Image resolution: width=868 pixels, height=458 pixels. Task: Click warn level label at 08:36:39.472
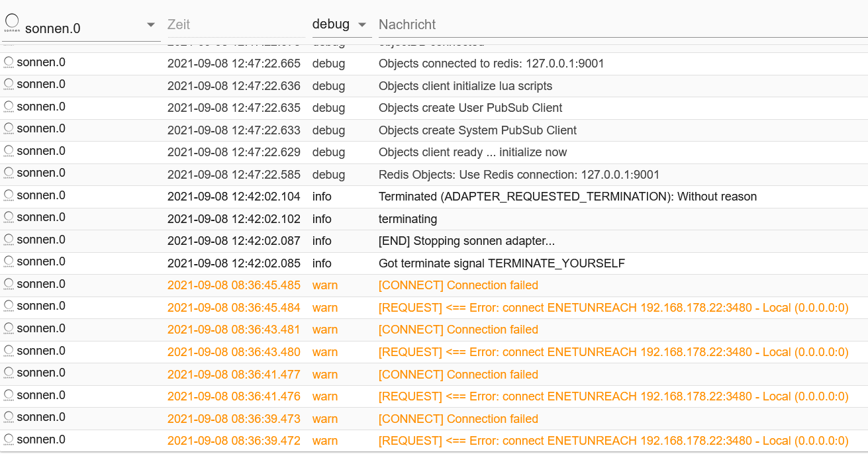[325, 441]
